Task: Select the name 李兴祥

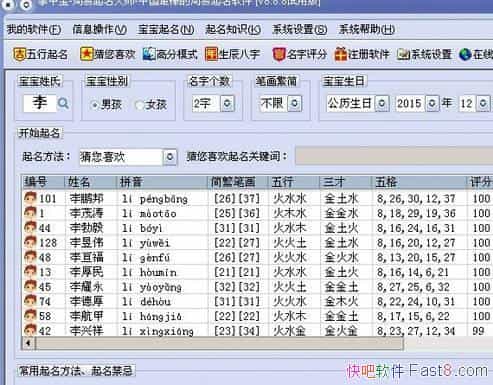Action: tap(87, 331)
